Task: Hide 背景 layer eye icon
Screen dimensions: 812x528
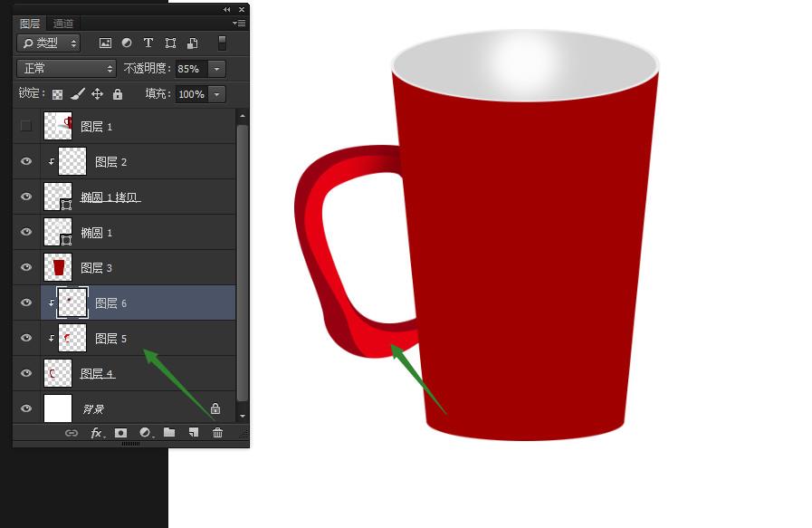Action: (x=26, y=408)
